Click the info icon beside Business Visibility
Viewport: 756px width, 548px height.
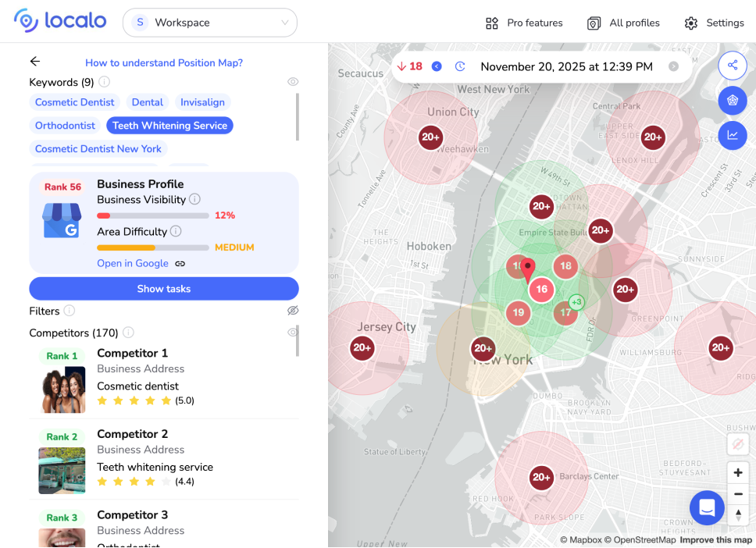194,199
